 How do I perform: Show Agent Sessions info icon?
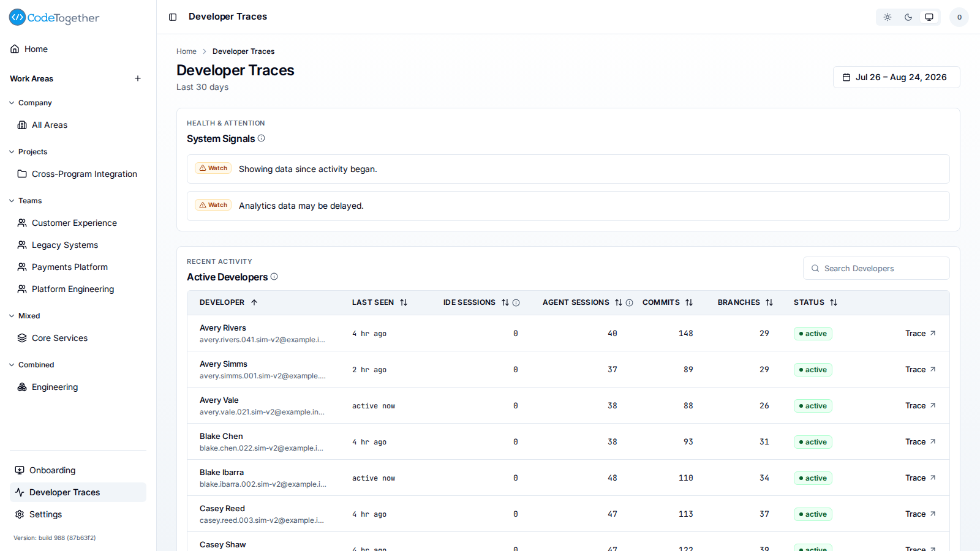tap(629, 302)
